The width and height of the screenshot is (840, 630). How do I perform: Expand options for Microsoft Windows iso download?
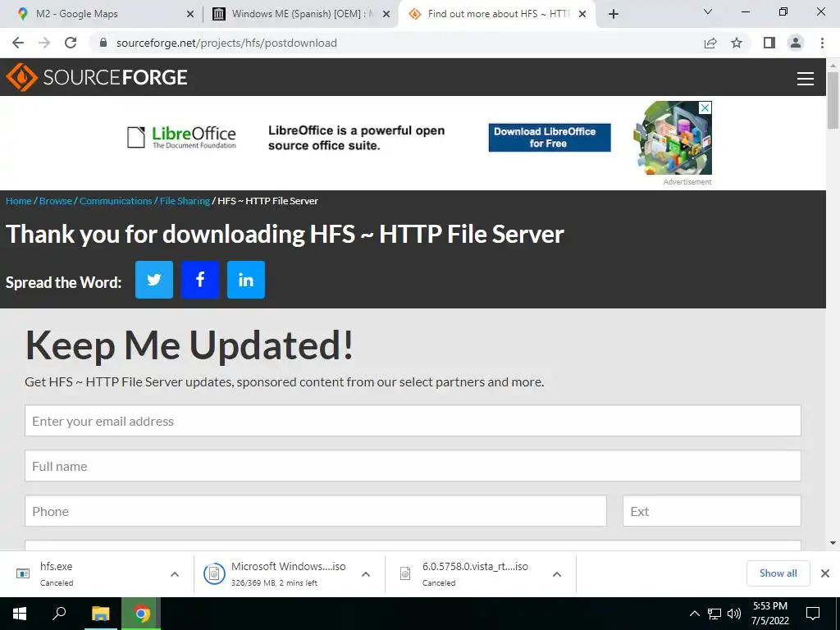[x=366, y=574]
